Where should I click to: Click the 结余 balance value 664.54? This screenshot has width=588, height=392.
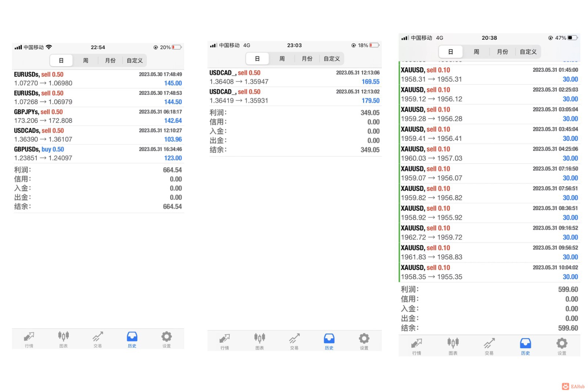pyautogui.click(x=172, y=206)
